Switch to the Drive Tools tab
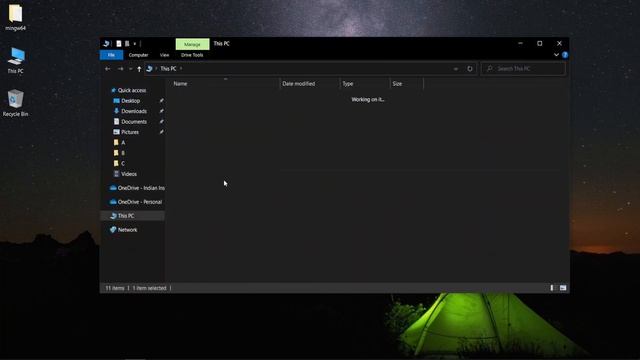The image size is (640, 360). (x=192, y=55)
